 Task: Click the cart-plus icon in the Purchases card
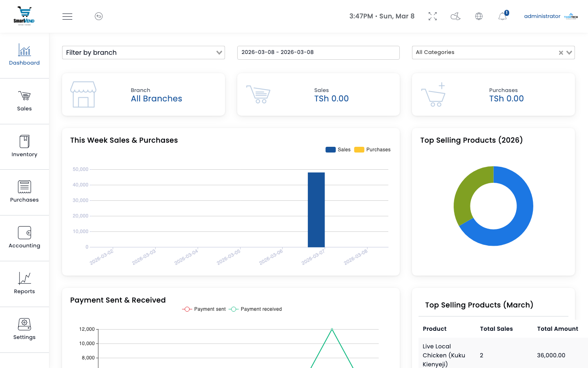pos(433,94)
